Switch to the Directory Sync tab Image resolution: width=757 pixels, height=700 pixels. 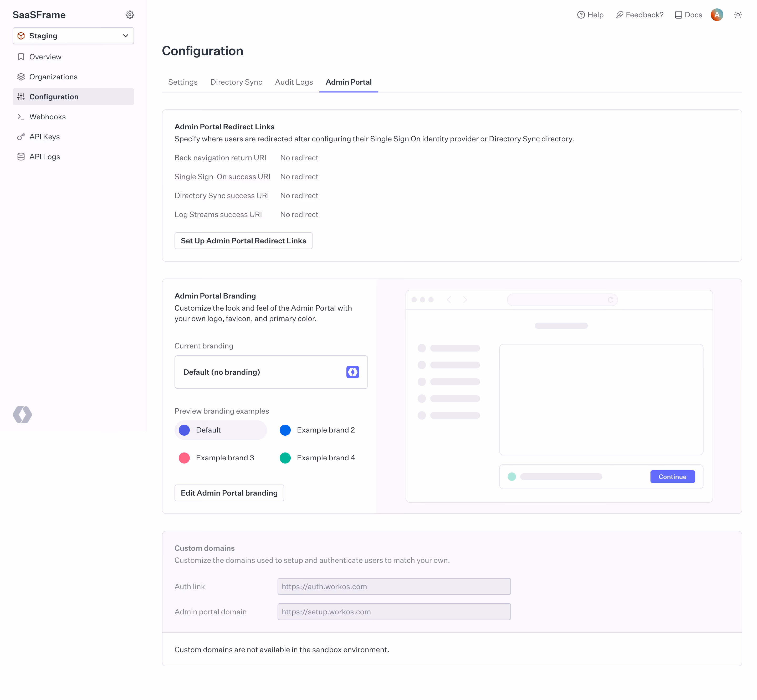click(x=236, y=82)
